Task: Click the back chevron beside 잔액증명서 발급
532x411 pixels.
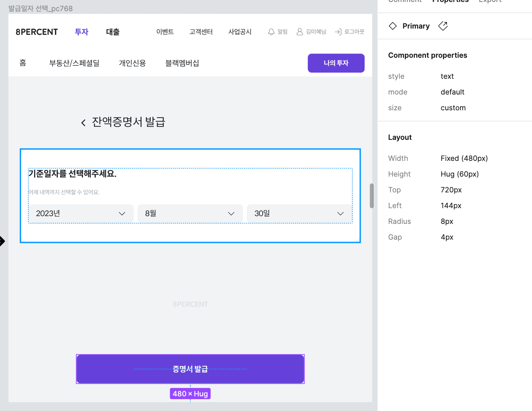Action: pyautogui.click(x=83, y=123)
